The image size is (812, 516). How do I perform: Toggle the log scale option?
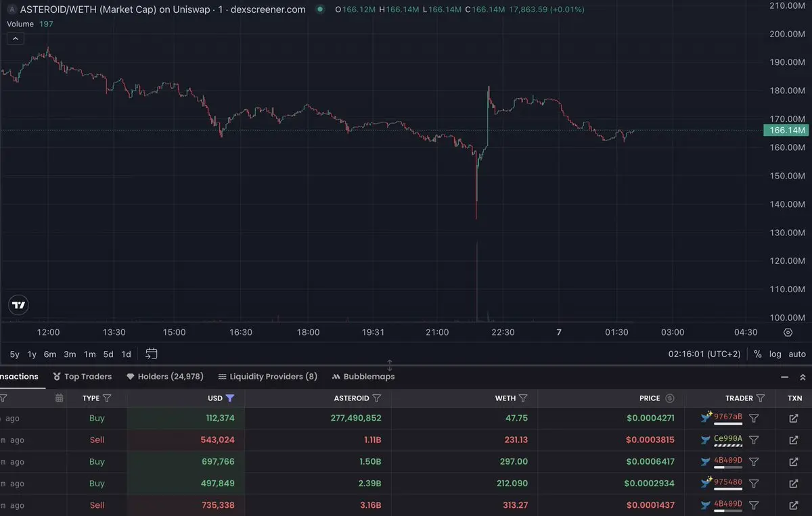tap(775, 354)
